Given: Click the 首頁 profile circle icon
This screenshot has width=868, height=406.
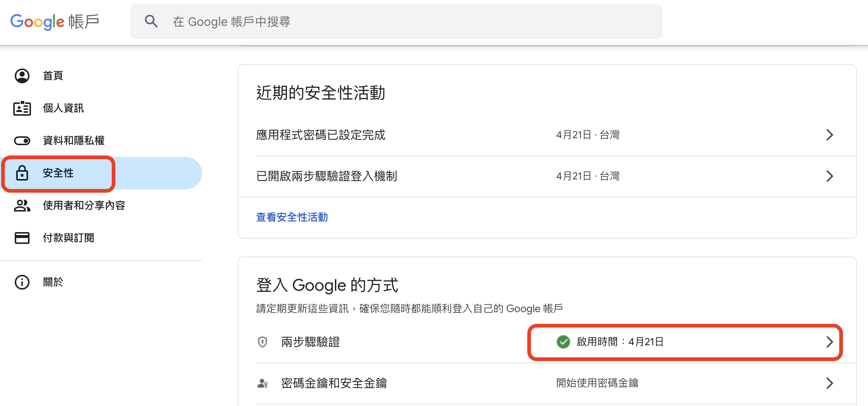Looking at the screenshot, I should 22,76.
